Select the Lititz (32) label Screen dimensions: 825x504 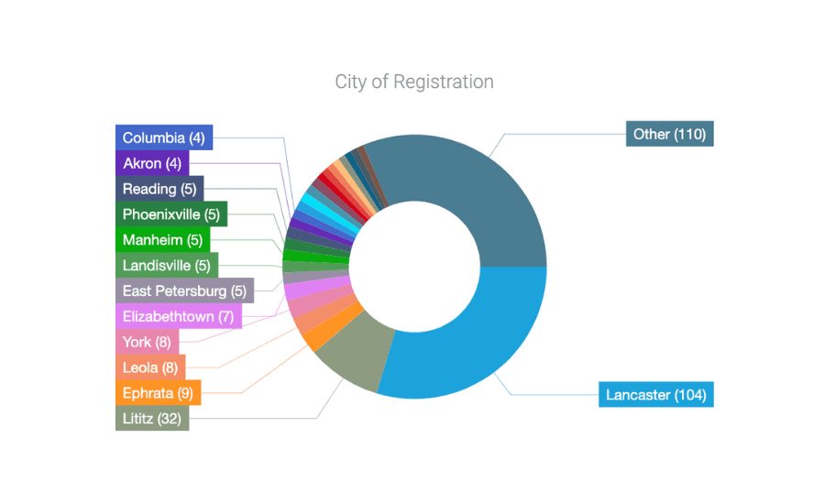tap(152, 418)
